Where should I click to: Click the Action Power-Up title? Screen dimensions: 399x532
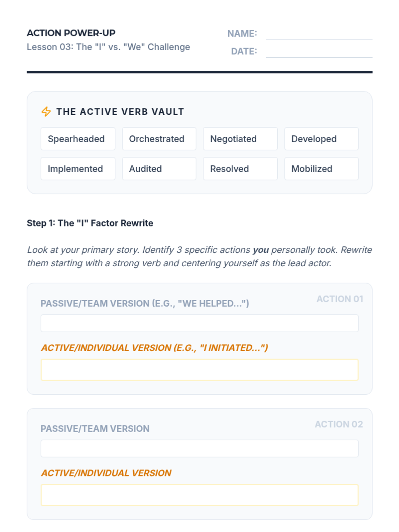[71, 33]
